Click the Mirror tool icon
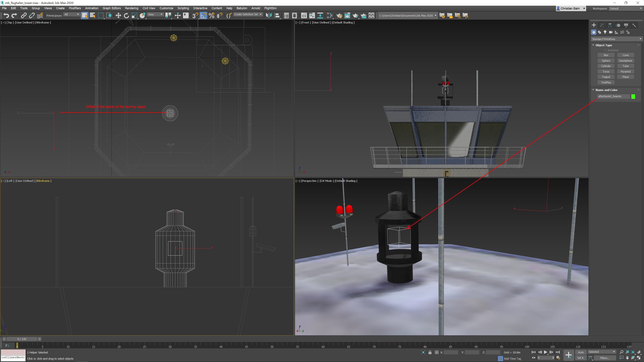The width and height of the screenshot is (644, 362). tap(269, 15)
